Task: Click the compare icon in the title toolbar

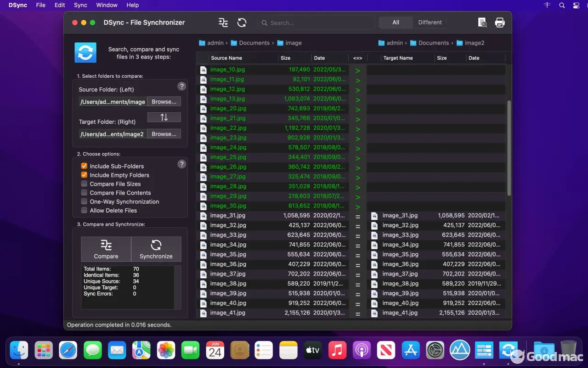Action: click(223, 23)
